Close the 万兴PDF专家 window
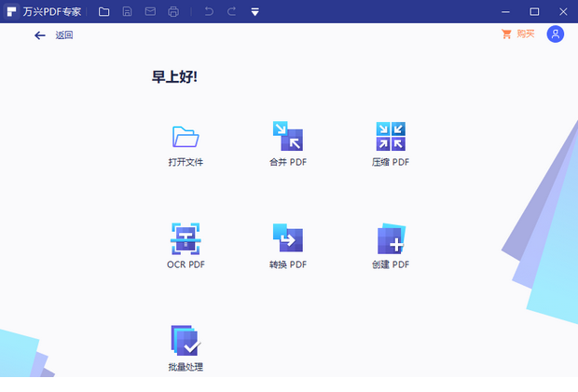578x392 pixels. [x=563, y=12]
